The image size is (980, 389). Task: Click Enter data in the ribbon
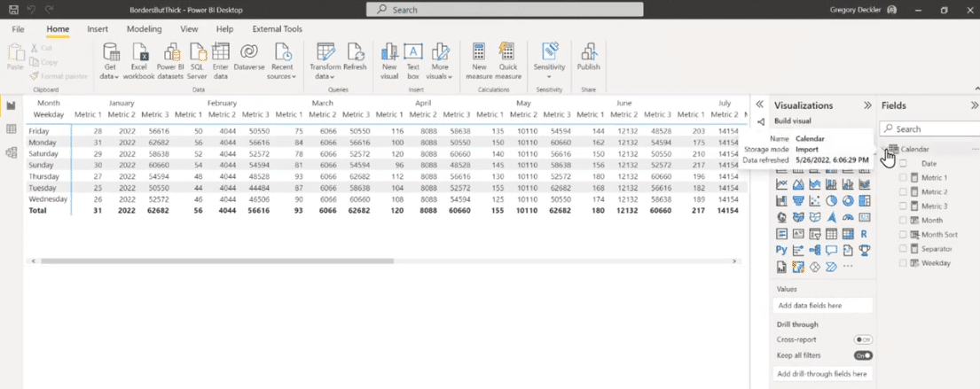pos(221,61)
